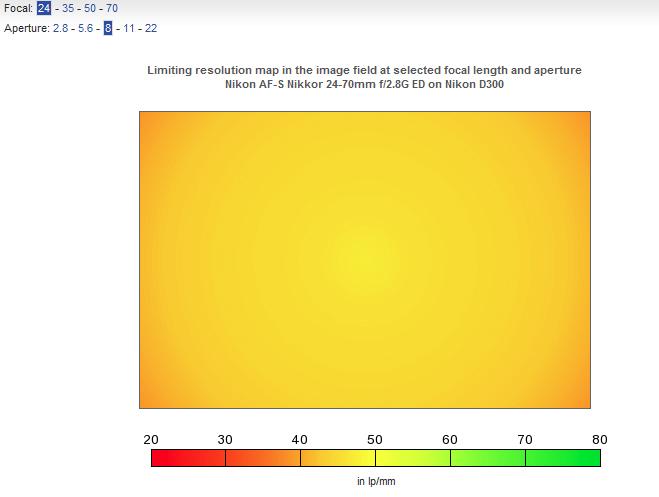Click the 'Limiting resolution map' chart title
This screenshot has width=659, height=497.
(364, 70)
